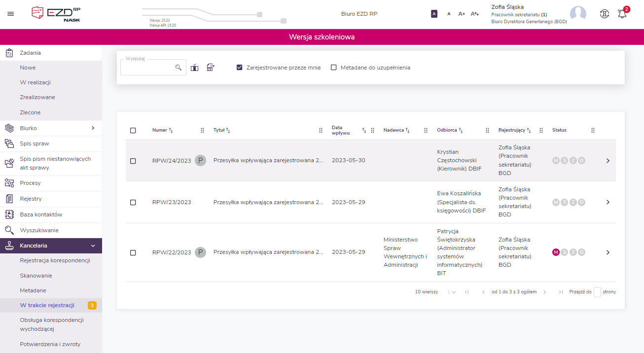The height and width of the screenshot is (353, 644).
Task: Click the Przejdź do page number field
Action: (597, 292)
